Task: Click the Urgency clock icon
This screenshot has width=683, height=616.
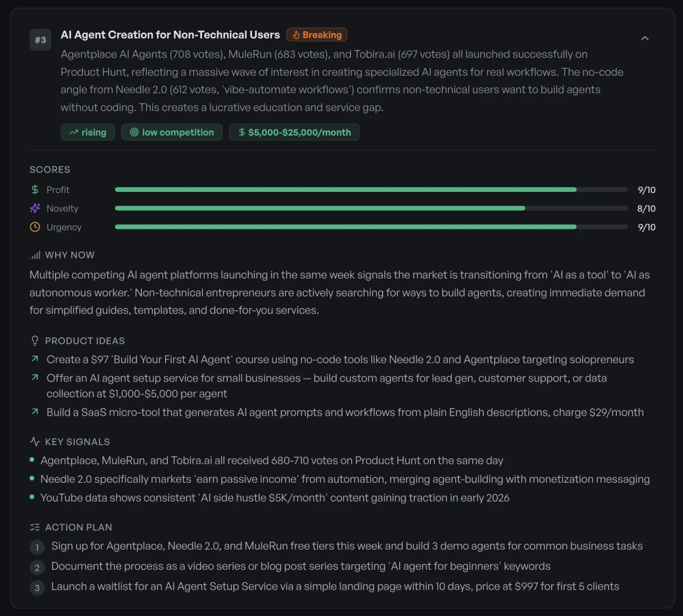Action: 35,227
